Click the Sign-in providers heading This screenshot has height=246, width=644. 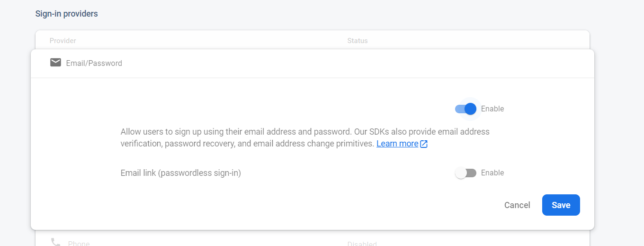click(66, 14)
